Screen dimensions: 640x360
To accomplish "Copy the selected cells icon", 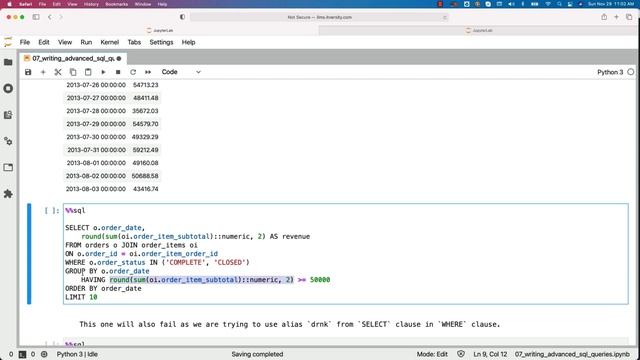I will (x=73, y=72).
